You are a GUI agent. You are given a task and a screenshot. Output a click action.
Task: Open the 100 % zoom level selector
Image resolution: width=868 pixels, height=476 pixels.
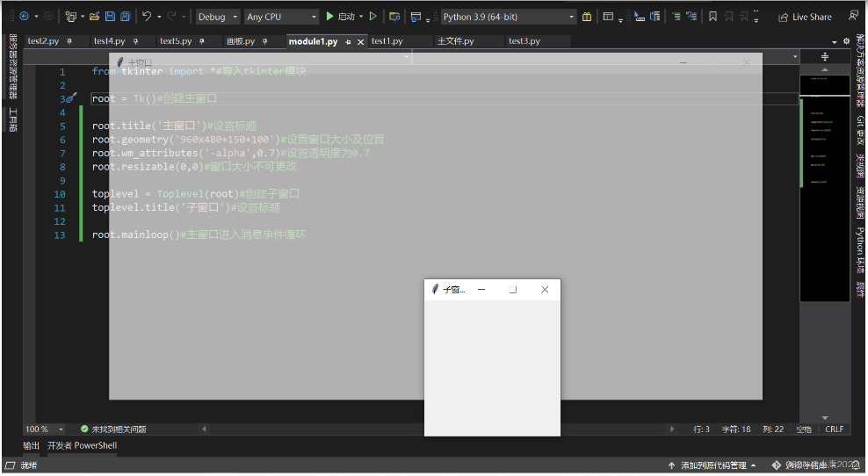(44, 429)
